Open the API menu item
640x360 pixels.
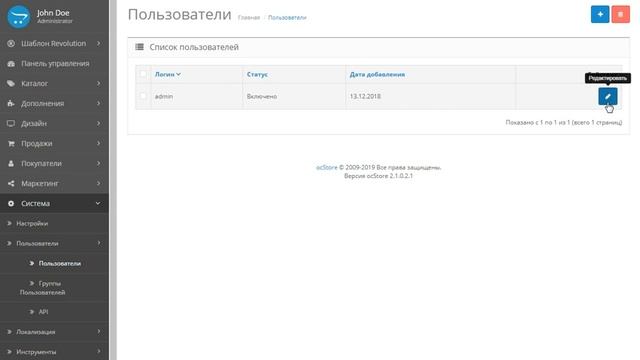(55, 312)
